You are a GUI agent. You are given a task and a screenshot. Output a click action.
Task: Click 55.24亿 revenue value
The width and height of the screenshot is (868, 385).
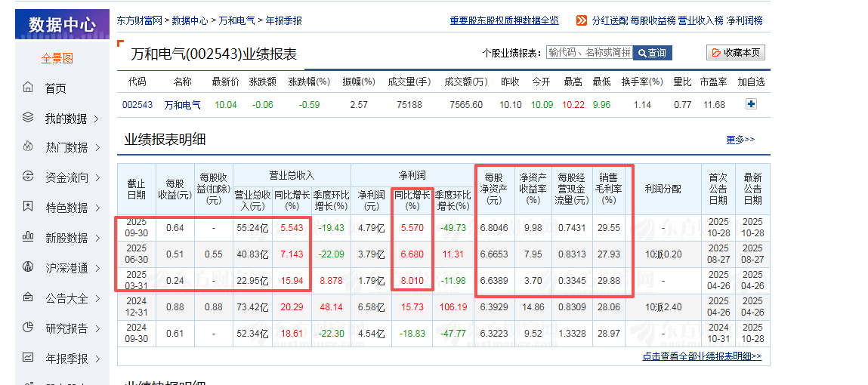252,227
